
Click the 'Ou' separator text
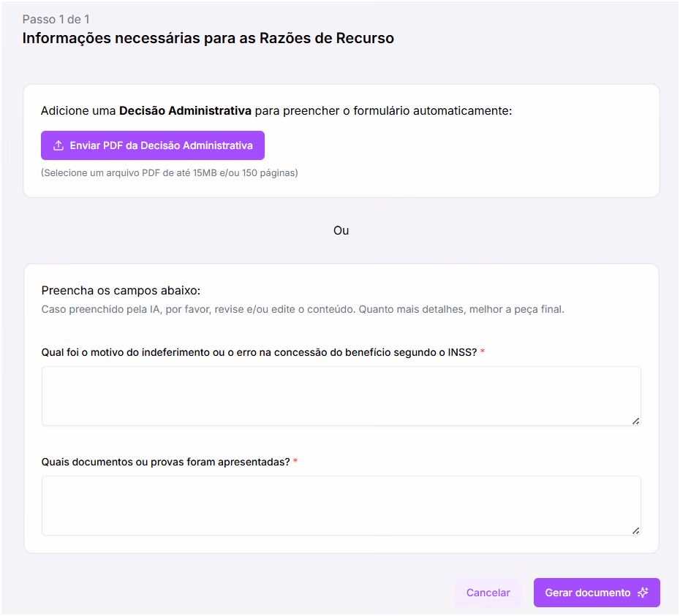(341, 231)
